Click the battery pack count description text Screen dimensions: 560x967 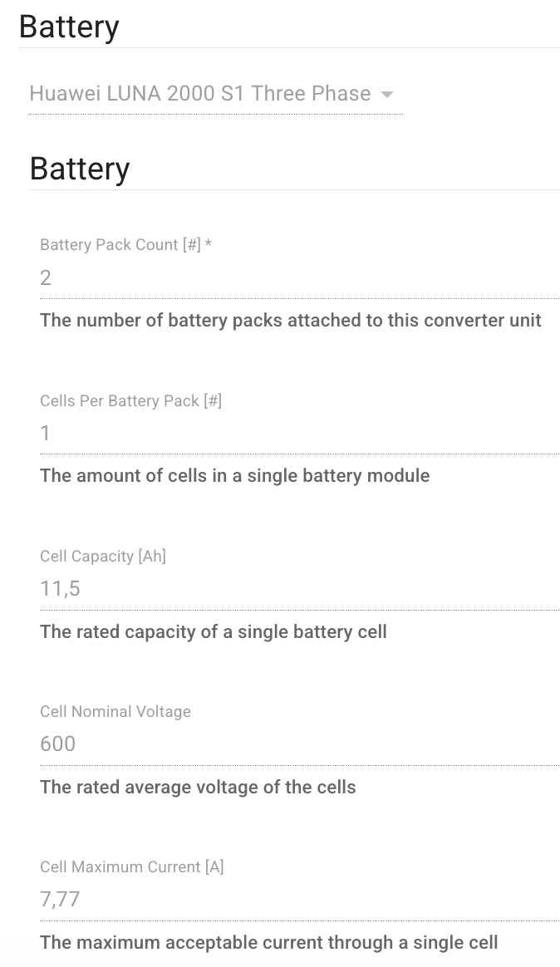coord(290,320)
